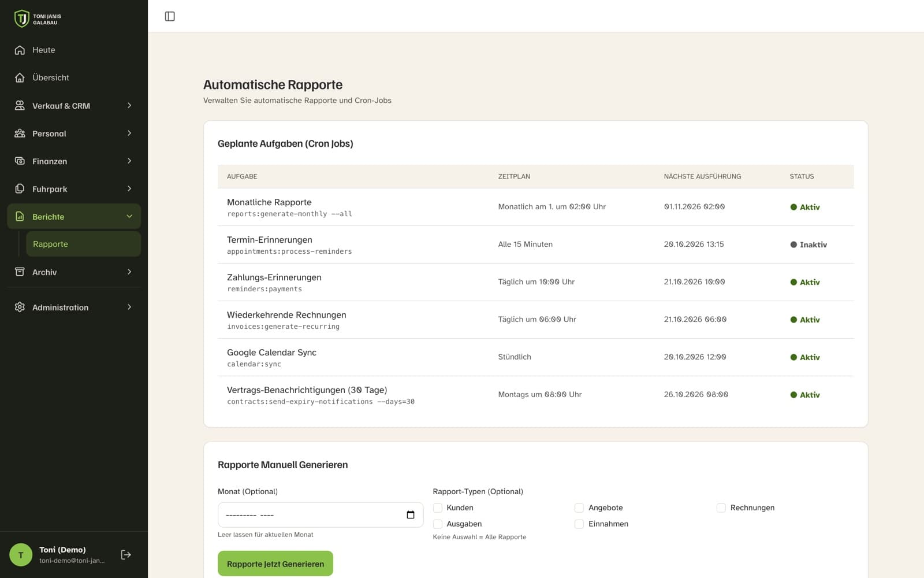924x578 pixels.
Task: Click 'Montags um 08:00 Uhr' schedule cell
Action: (540, 394)
